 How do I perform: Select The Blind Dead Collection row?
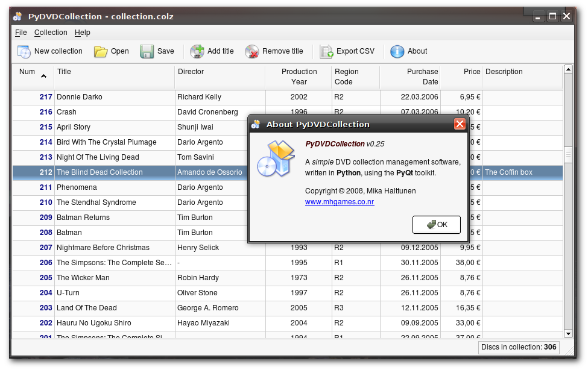[288, 172]
